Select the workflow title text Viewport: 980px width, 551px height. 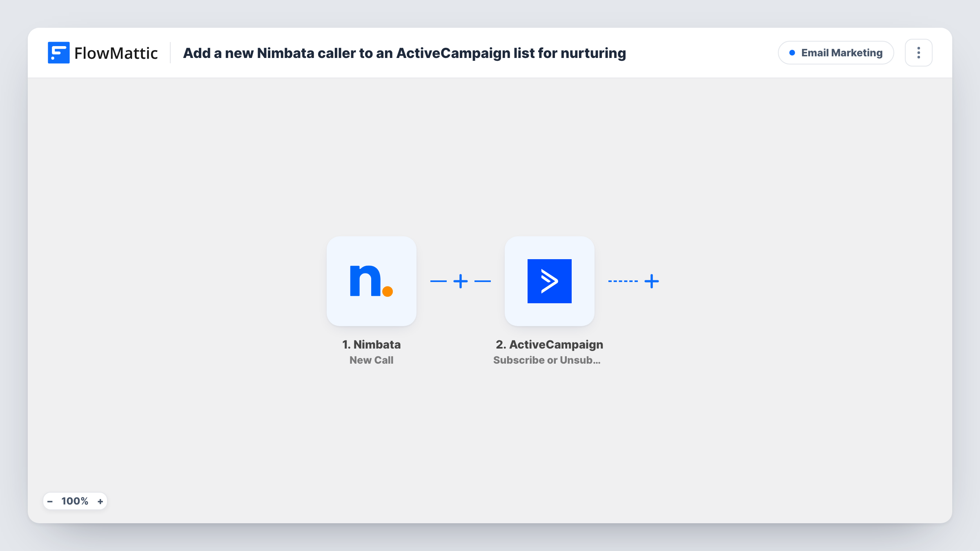click(x=404, y=53)
